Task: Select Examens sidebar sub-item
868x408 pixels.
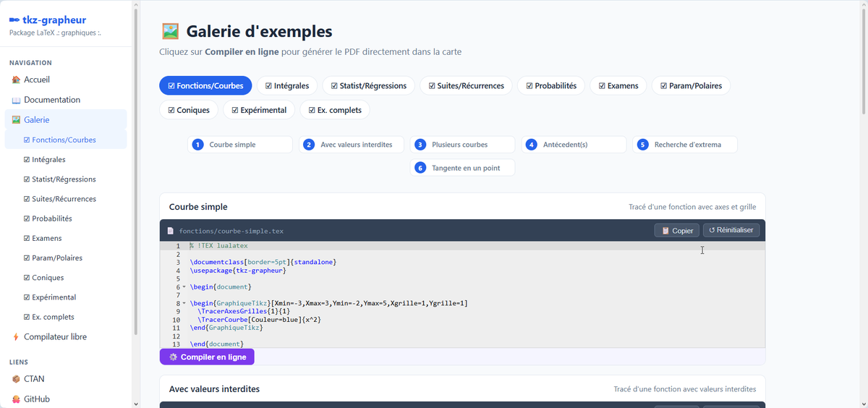Action: [x=66, y=238]
